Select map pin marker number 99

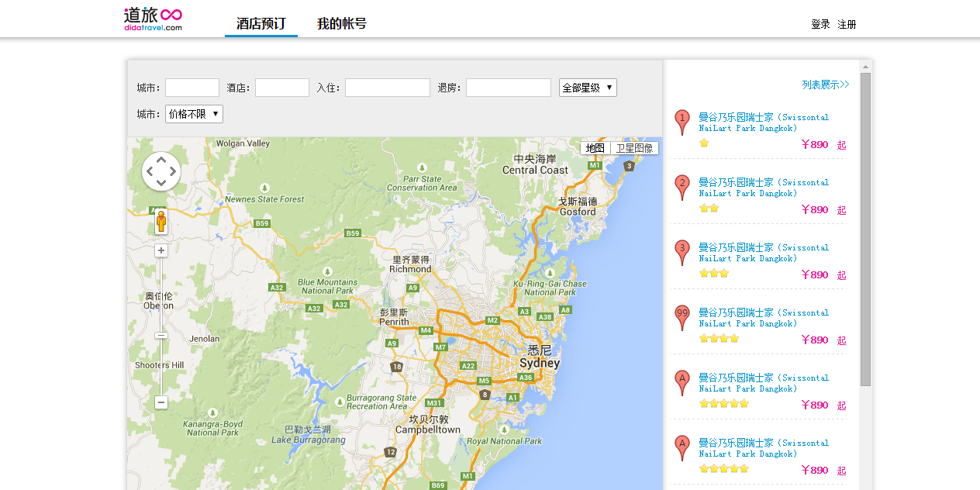point(682,317)
